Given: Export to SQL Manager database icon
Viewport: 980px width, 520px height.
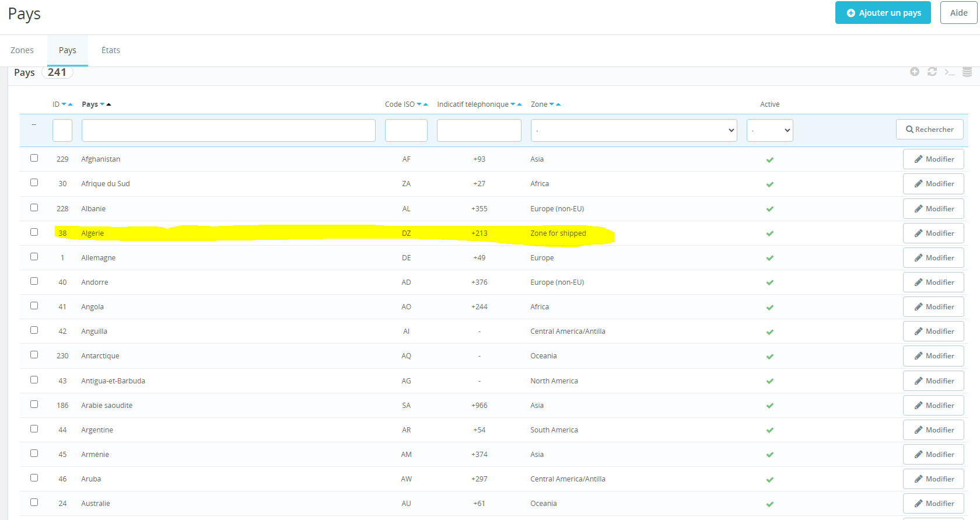Looking at the screenshot, I should (x=967, y=72).
